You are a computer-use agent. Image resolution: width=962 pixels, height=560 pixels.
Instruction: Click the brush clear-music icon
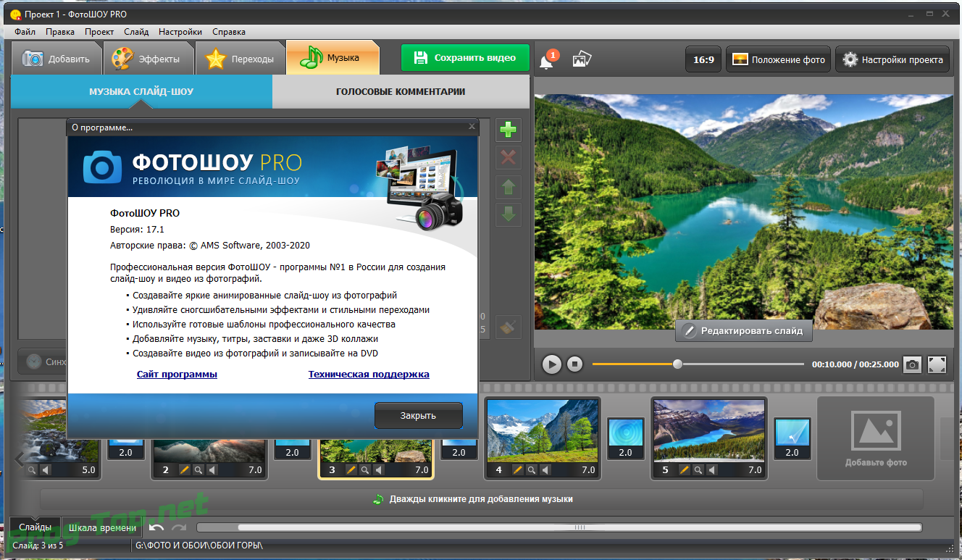[509, 327]
